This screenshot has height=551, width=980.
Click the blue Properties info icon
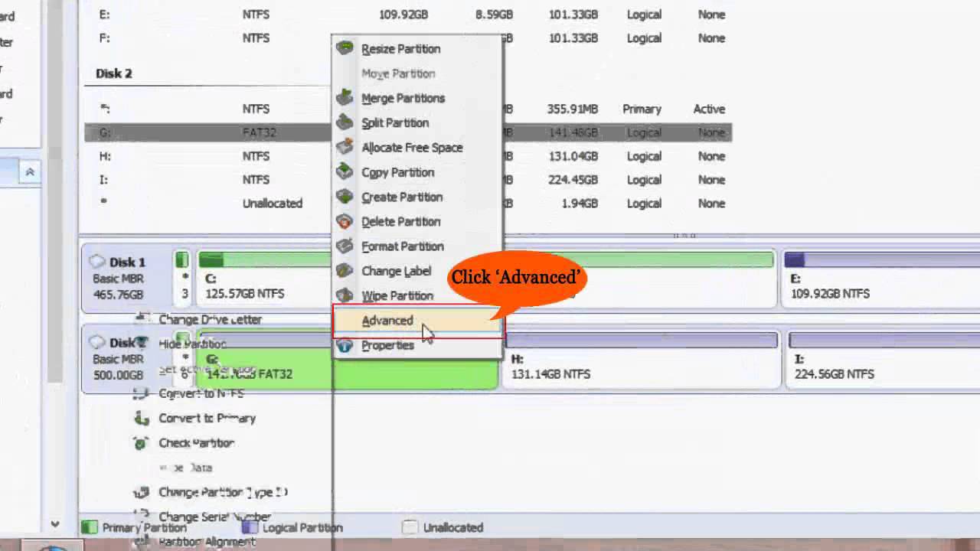tap(345, 345)
